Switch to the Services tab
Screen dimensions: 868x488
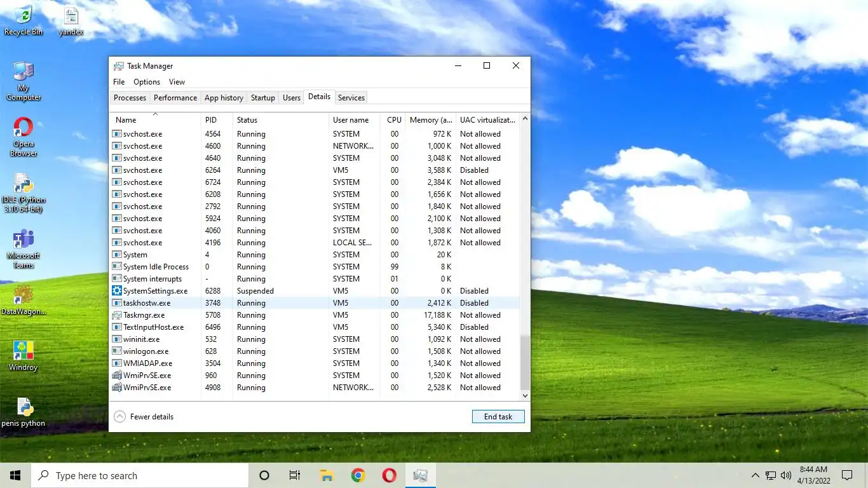coord(351,98)
